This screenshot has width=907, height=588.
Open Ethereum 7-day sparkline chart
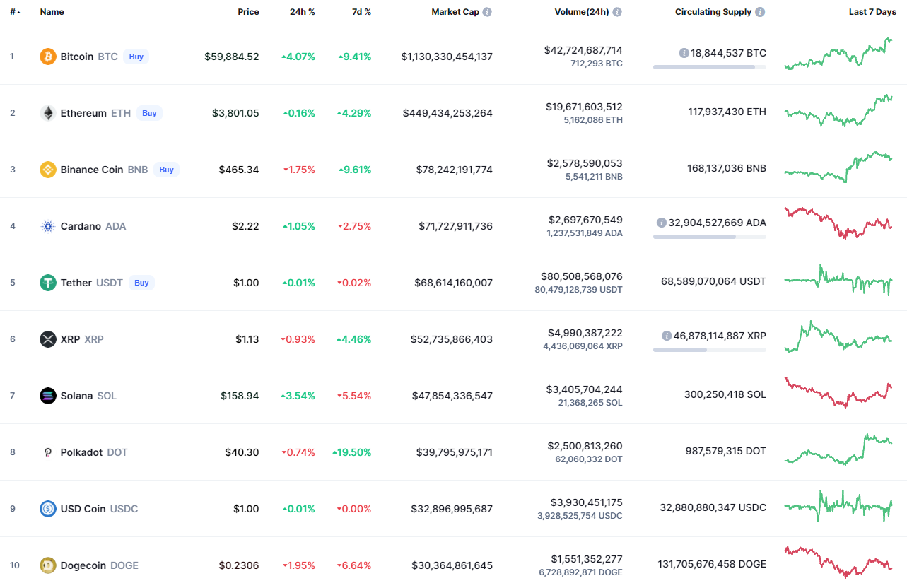(x=838, y=111)
